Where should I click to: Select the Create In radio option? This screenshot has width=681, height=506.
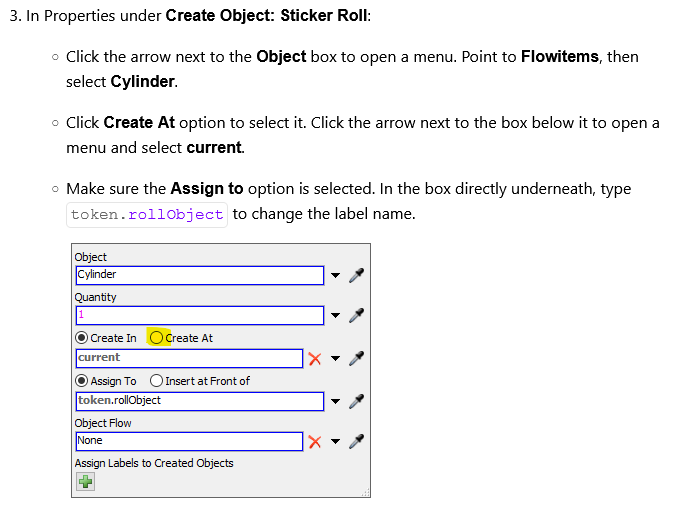click(82, 338)
